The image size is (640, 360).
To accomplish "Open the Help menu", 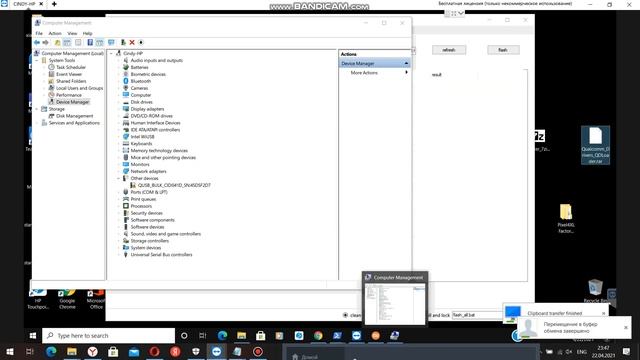I will point(87,33).
